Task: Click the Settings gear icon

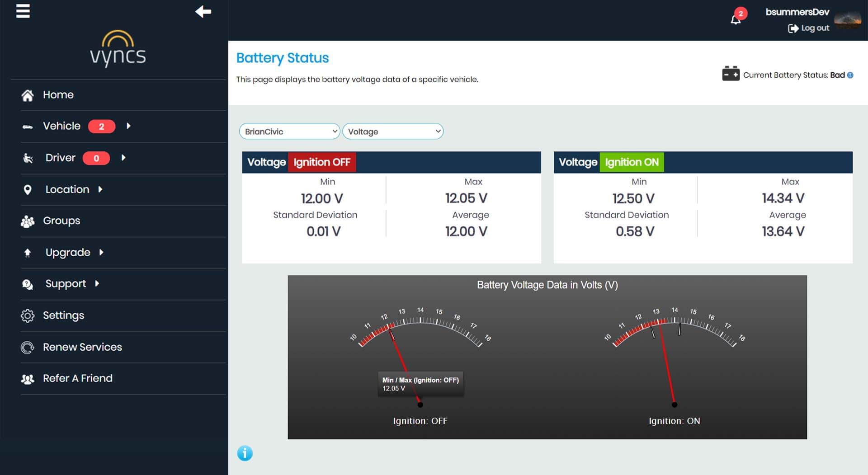Action: pos(28,316)
